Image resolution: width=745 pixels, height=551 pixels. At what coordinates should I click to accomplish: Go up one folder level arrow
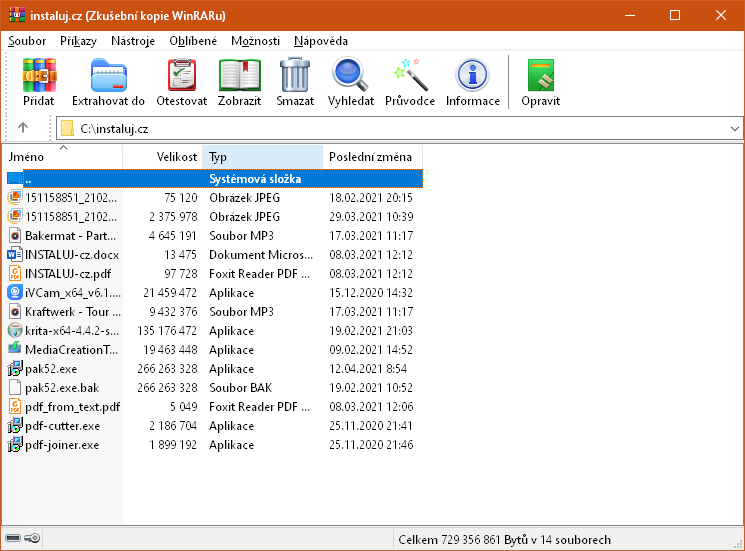pos(23,128)
